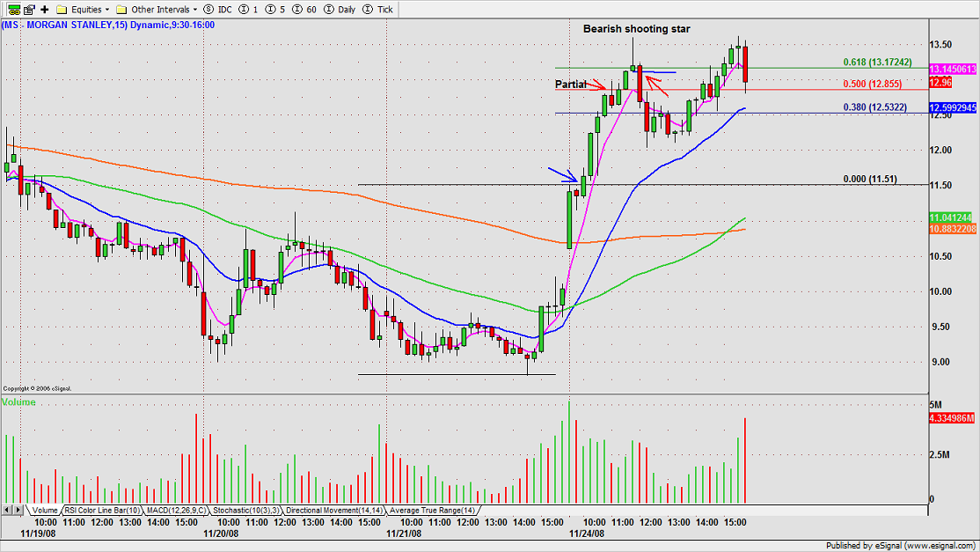Click the chart title MS - MORGAN STANLEY,15
980x552 pixels.
coord(64,25)
